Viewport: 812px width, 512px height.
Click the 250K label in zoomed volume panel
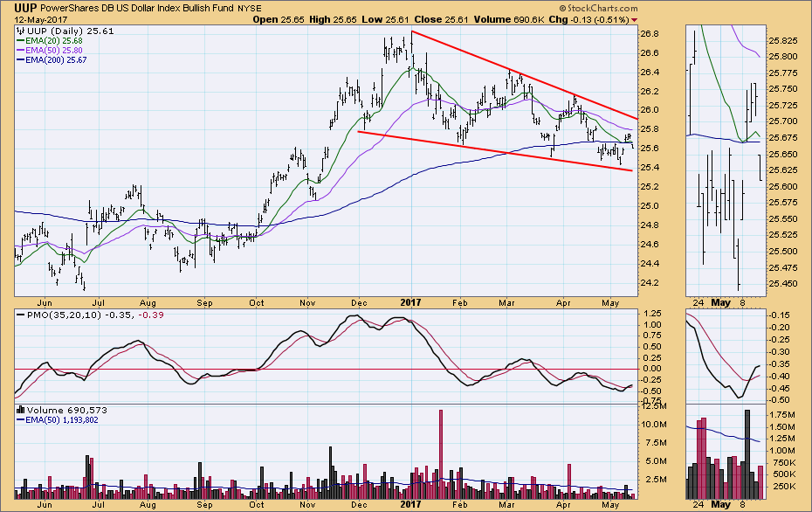pyautogui.click(x=783, y=486)
